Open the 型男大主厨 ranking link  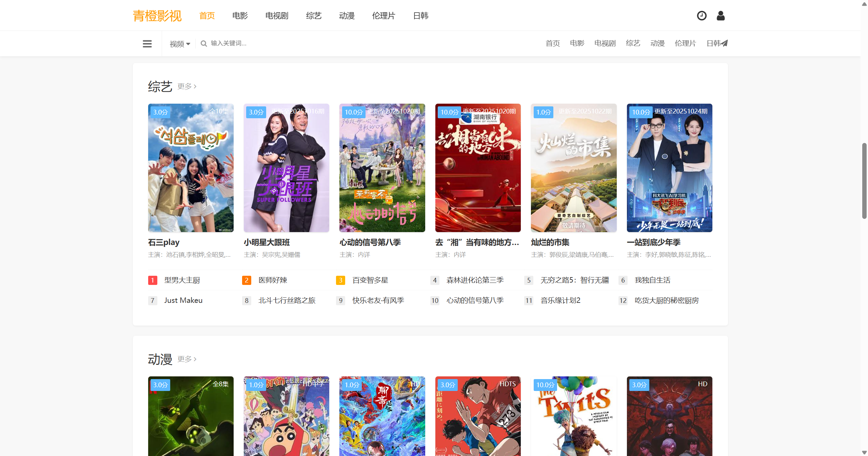(x=182, y=280)
